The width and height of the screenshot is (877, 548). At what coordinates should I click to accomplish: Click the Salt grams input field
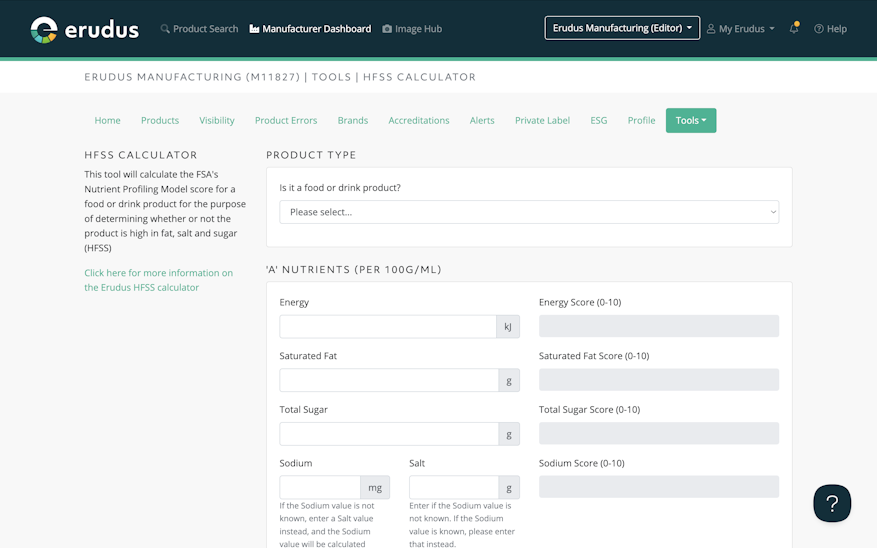tap(454, 487)
